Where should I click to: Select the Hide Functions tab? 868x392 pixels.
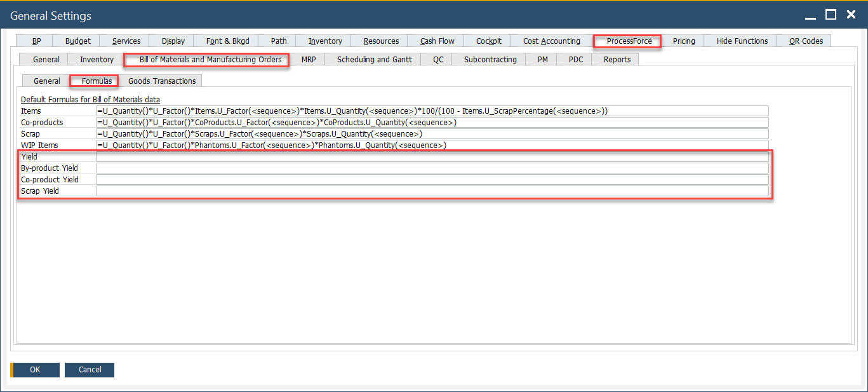742,41
